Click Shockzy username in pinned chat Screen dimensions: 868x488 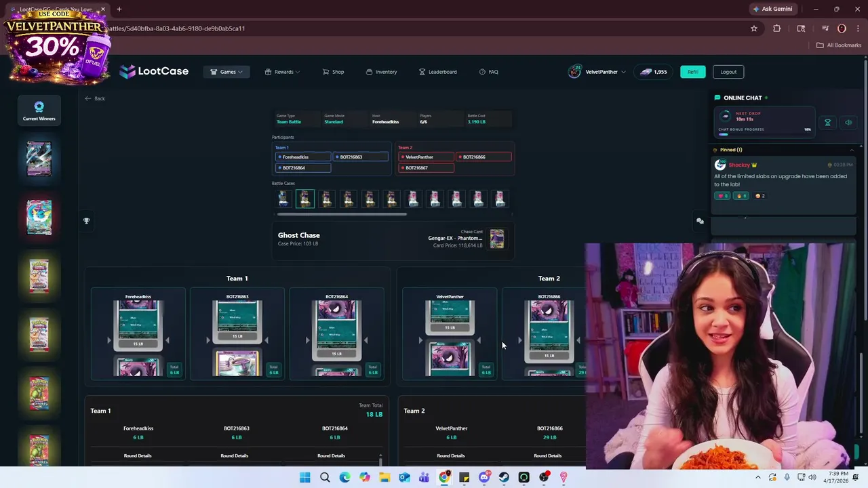point(739,165)
